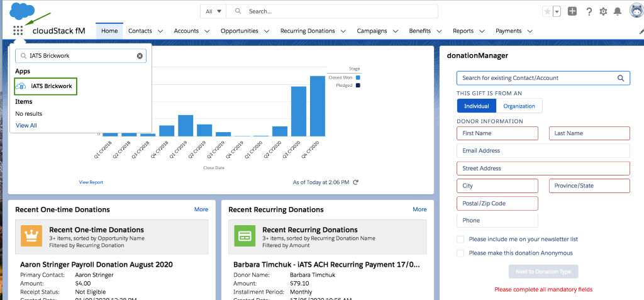The width and height of the screenshot is (644, 300).
Task: Check the newsletter list checkbox
Action: [460, 239]
